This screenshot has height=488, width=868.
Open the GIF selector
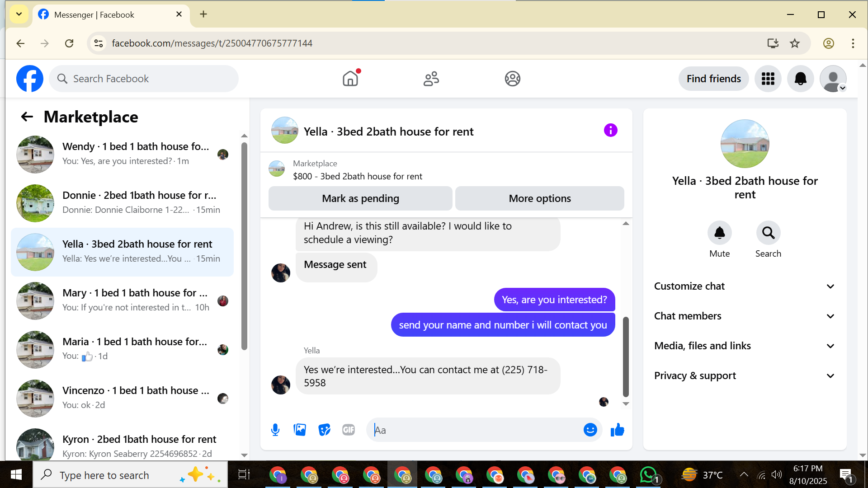click(349, 430)
